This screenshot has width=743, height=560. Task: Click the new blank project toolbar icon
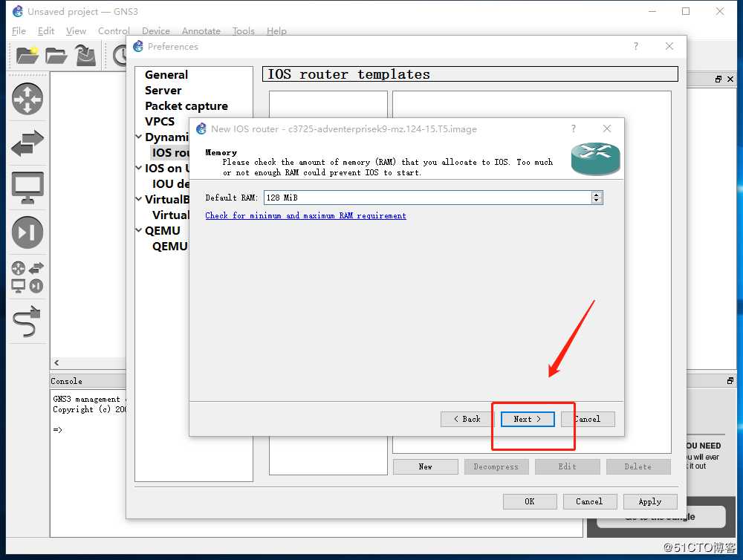point(27,56)
